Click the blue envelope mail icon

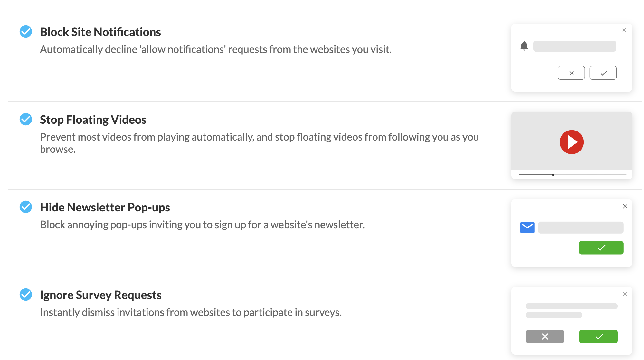tap(527, 228)
